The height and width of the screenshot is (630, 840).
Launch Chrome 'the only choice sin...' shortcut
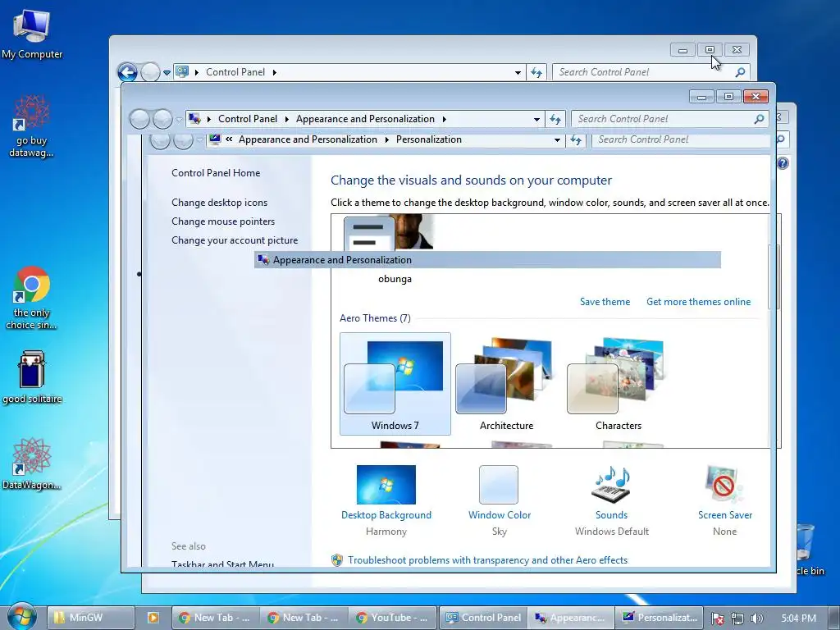click(x=31, y=299)
